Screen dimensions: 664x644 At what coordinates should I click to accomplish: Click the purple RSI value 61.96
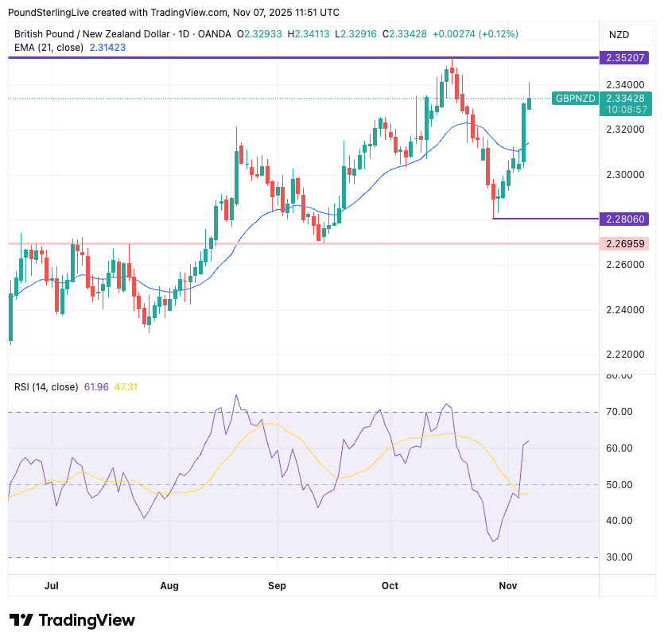point(96,387)
